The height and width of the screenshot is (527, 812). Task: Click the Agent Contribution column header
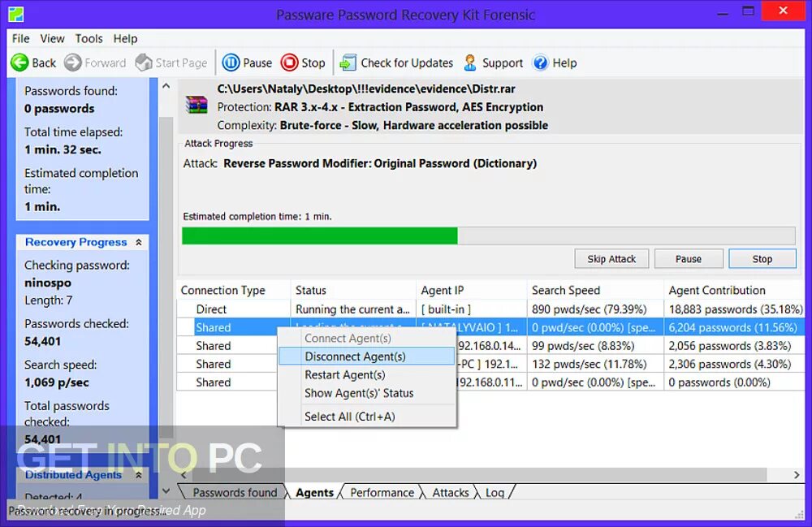pyautogui.click(x=735, y=291)
